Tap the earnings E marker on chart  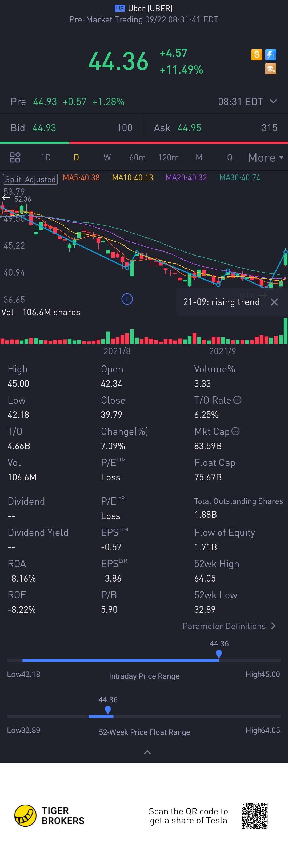pyautogui.click(x=127, y=299)
